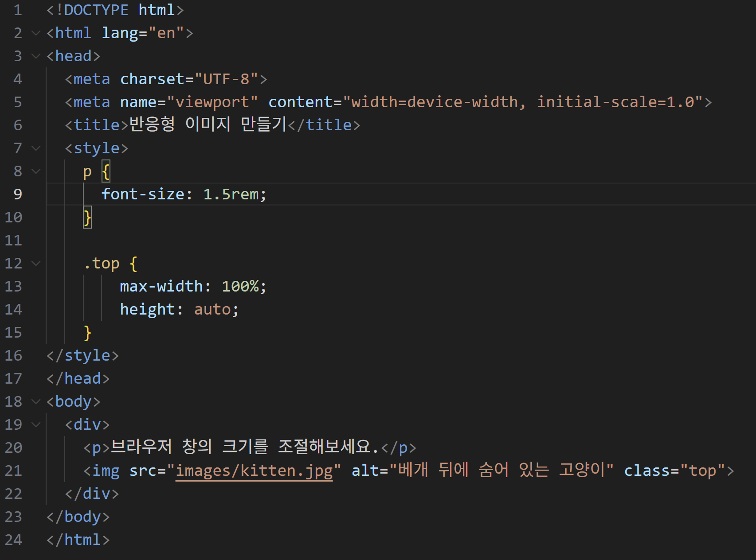Image resolution: width=756 pixels, height=560 pixels.
Task: Collapse the div block fold chevron
Action: (36, 424)
